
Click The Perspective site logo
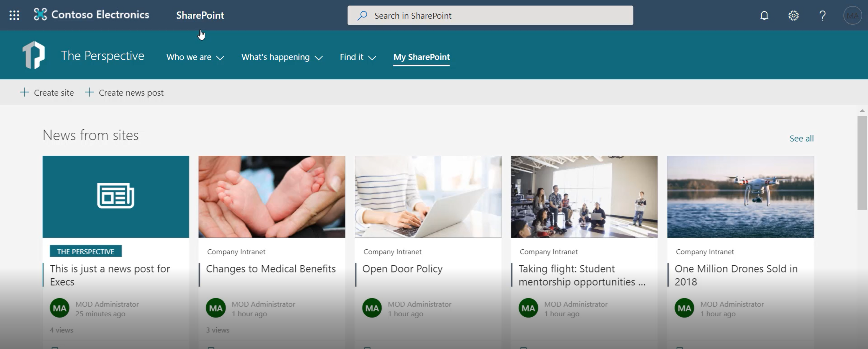[34, 55]
